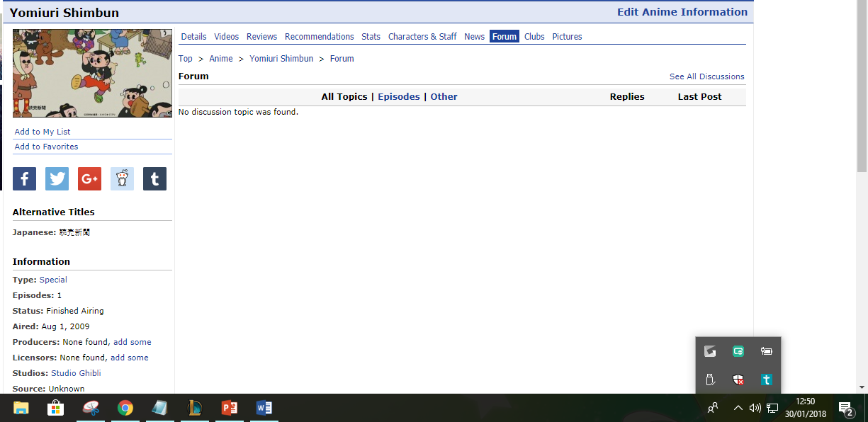Share to Tumblr using its icon

click(154, 179)
